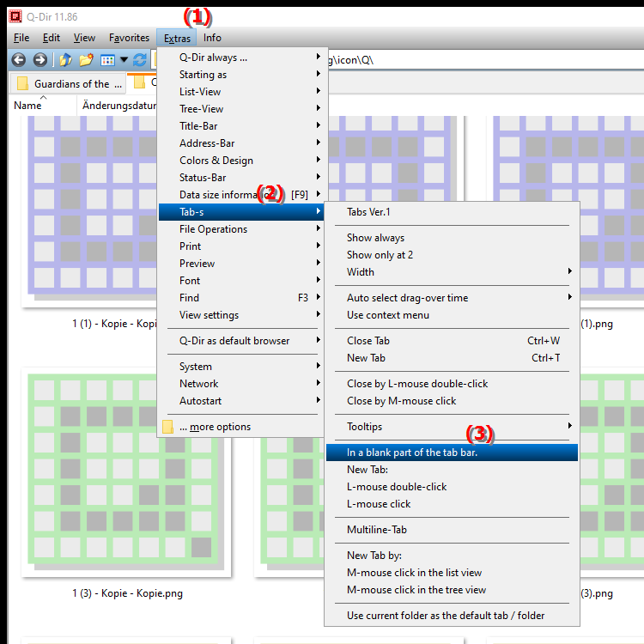Open Data size information [F9] submenu

point(241,195)
